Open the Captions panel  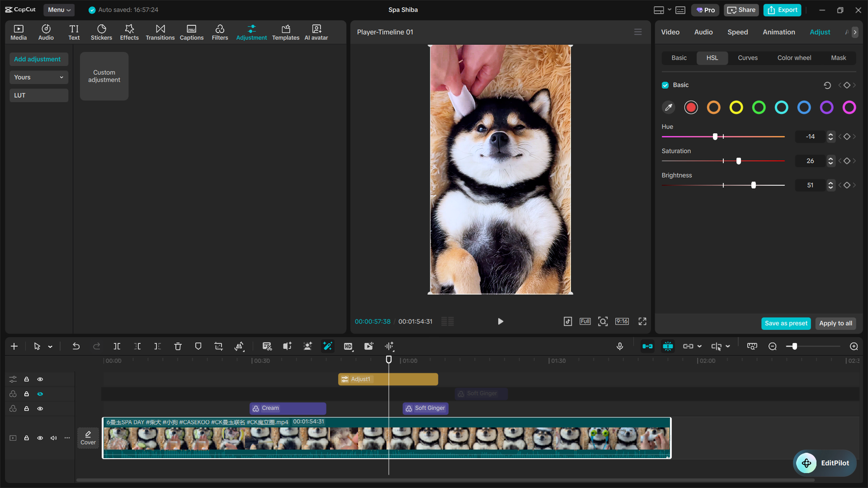tap(192, 31)
